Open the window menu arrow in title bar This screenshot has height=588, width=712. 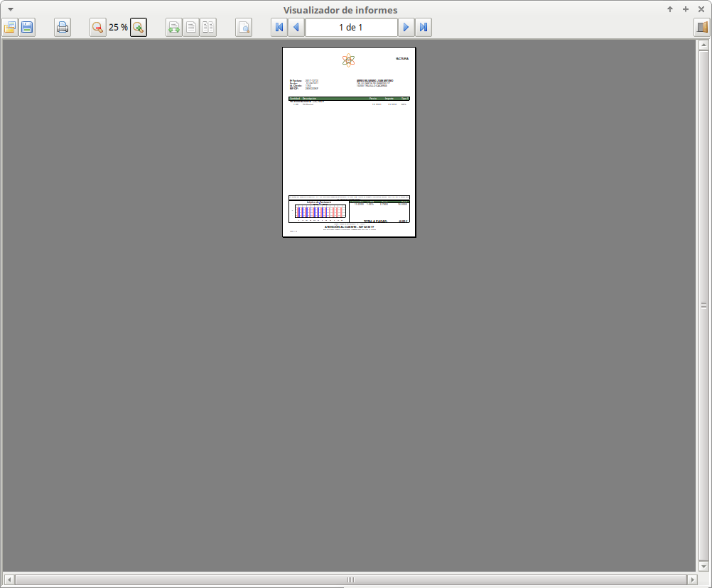click(11, 9)
